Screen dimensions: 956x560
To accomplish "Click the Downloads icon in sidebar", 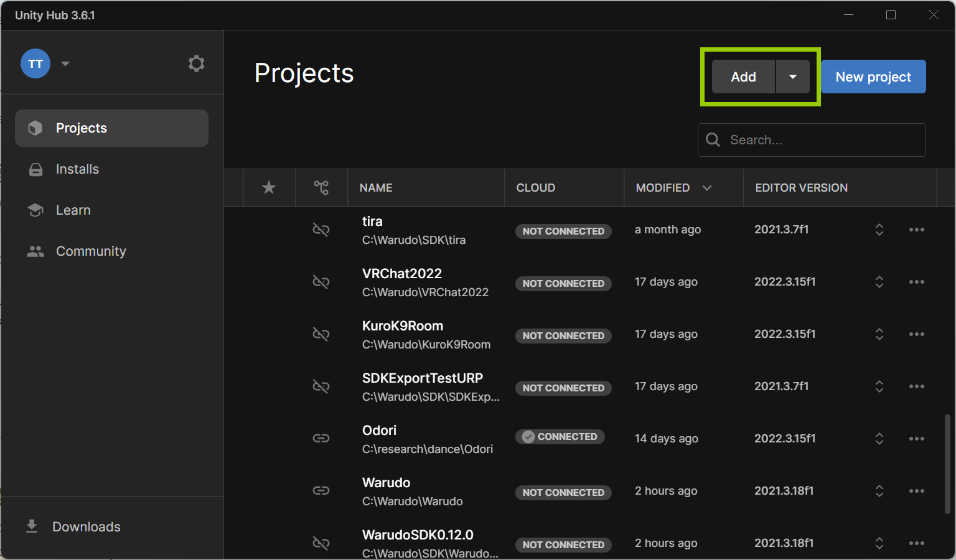I will [x=32, y=526].
